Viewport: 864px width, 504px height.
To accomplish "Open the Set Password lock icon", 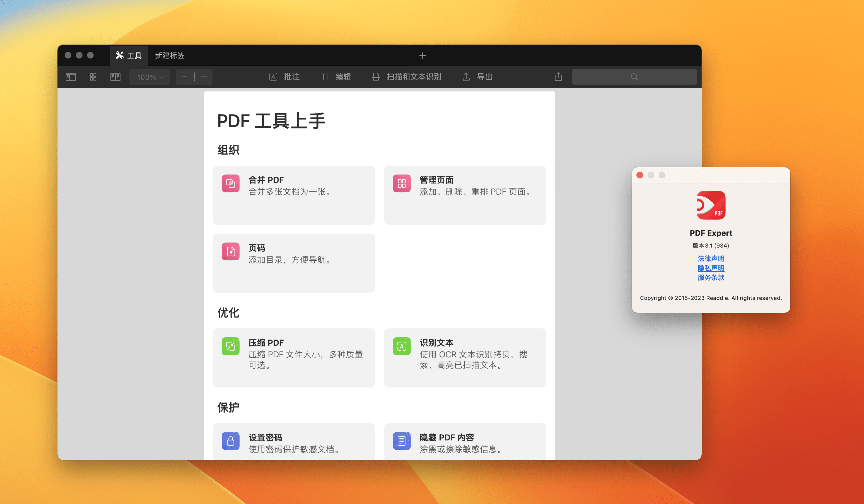I will 230,441.
